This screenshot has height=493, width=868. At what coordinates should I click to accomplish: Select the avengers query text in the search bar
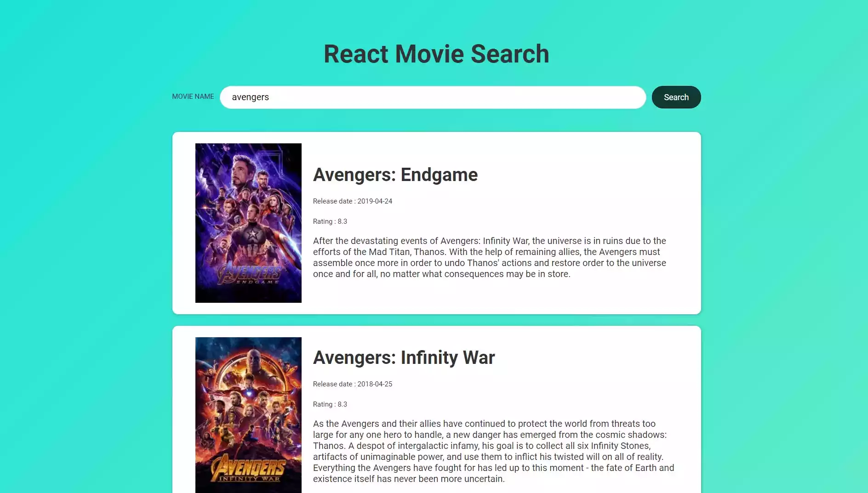coord(251,97)
